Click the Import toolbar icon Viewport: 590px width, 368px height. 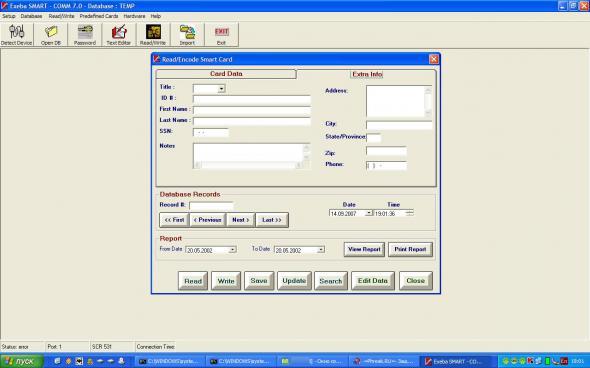click(x=187, y=35)
